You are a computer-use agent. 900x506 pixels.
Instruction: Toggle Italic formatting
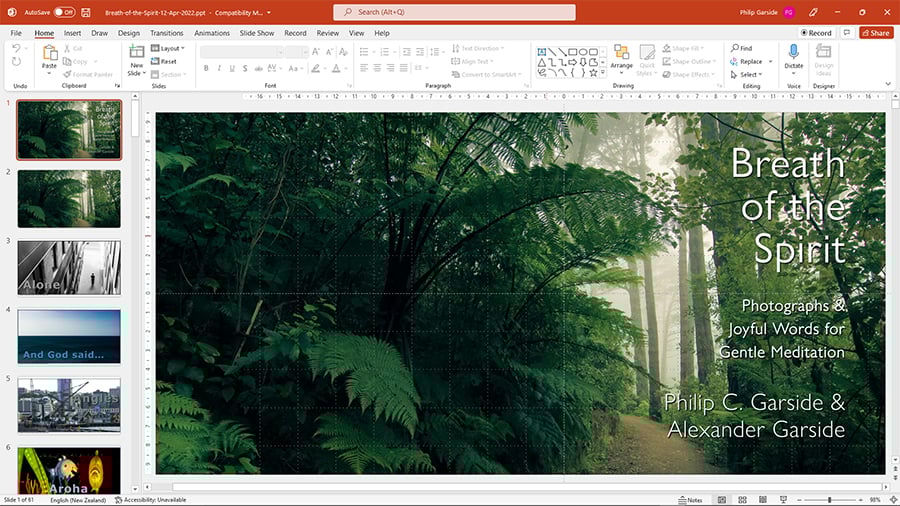point(219,68)
